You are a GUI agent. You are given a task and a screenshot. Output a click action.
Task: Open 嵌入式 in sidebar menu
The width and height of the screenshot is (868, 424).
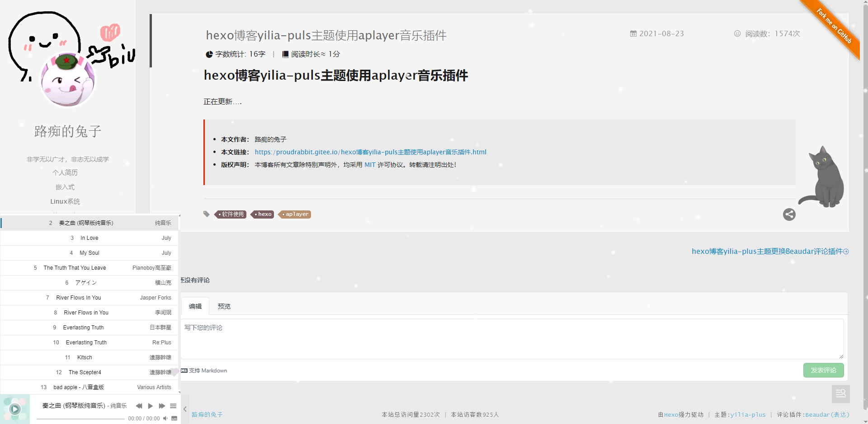[65, 187]
